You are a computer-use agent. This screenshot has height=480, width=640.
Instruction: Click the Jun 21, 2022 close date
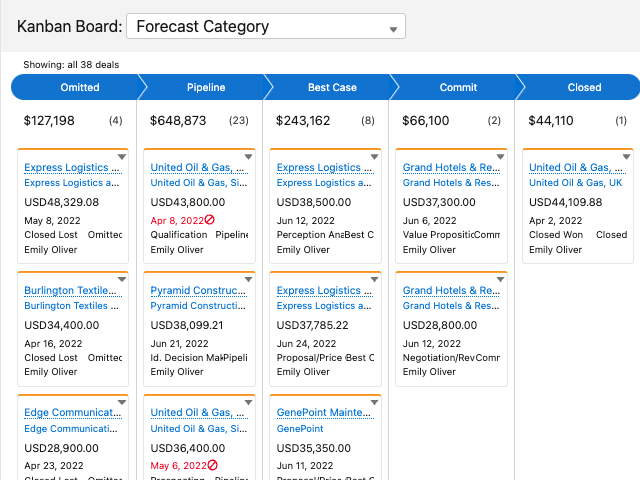pos(180,344)
